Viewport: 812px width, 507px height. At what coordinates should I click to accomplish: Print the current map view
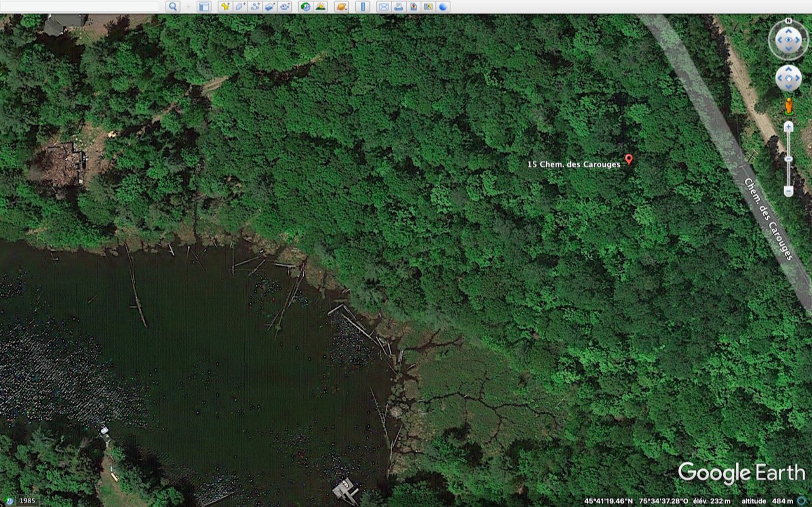pyautogui.click(x=398, y=6)
